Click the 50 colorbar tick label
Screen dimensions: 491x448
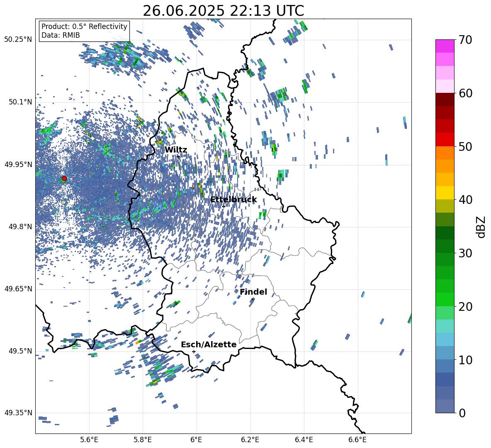(x=465, y=147)
